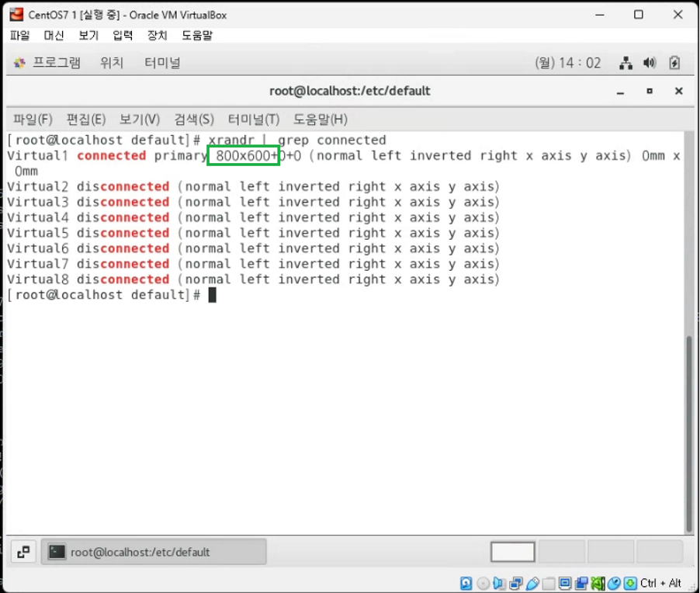Click the Virtual8 output name
This screenshot has width=700, height=593.
[x=37, y=279]
